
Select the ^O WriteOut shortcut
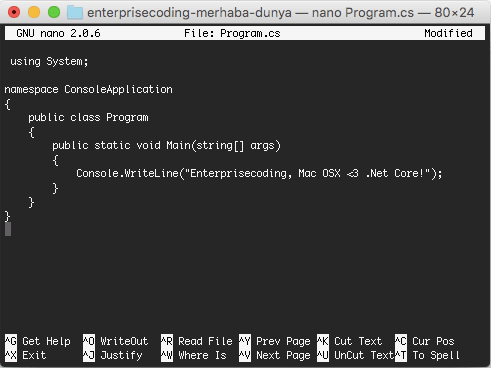(x=115, y=341)
